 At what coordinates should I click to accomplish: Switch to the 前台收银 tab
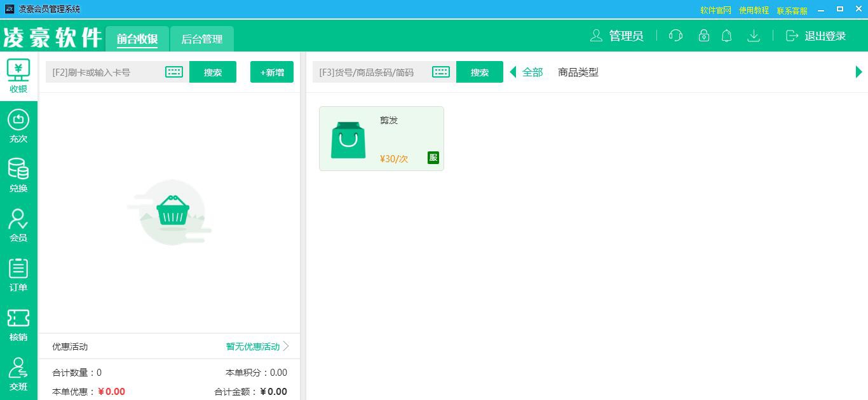136,39
